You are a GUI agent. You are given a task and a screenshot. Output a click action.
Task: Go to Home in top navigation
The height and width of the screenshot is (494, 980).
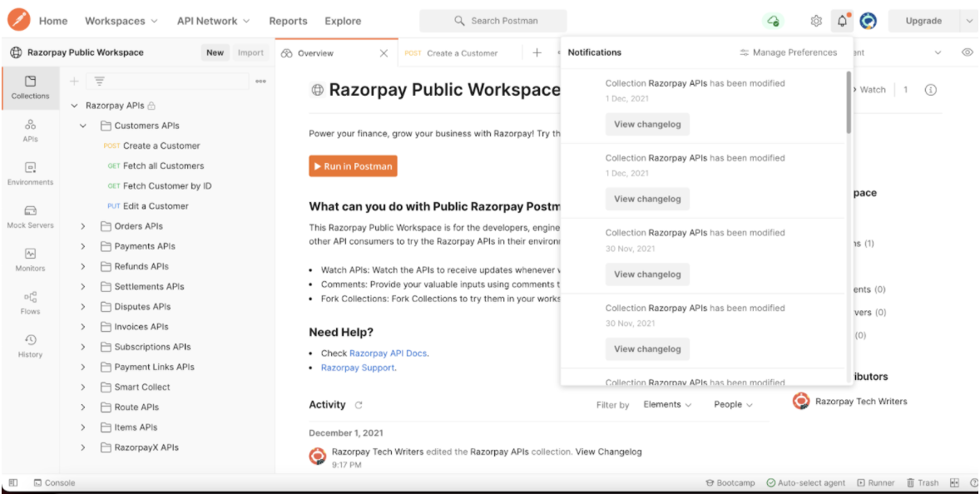(53, 21)
